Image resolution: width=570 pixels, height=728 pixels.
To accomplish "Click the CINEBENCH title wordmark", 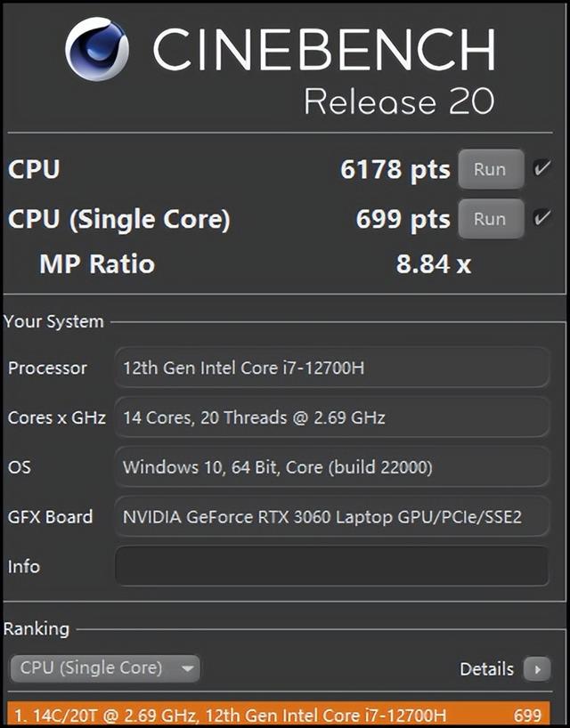I will coord(324,49).
